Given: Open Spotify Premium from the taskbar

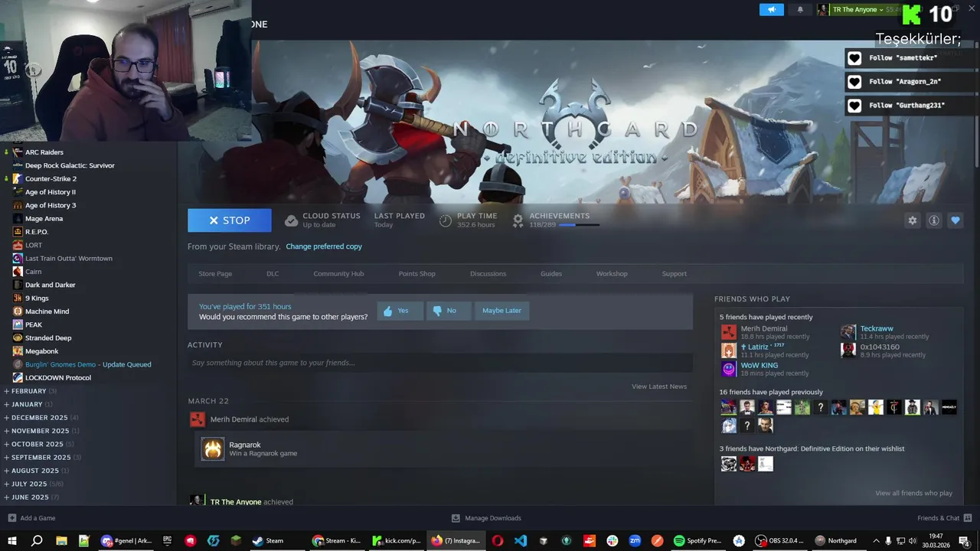Looking at the screenshot, I should pos(698,540).
